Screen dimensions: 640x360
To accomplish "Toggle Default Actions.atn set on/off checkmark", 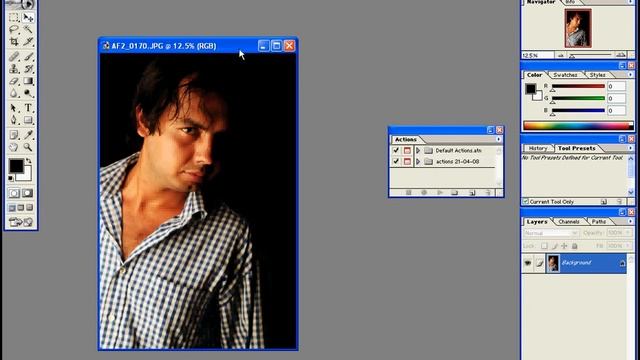I will tap(396, 151).
